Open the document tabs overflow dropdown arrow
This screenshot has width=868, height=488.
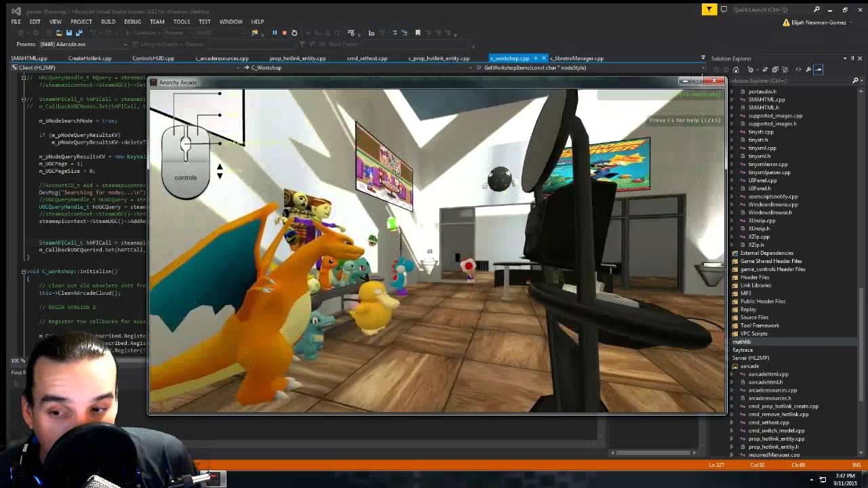[703, 58]
